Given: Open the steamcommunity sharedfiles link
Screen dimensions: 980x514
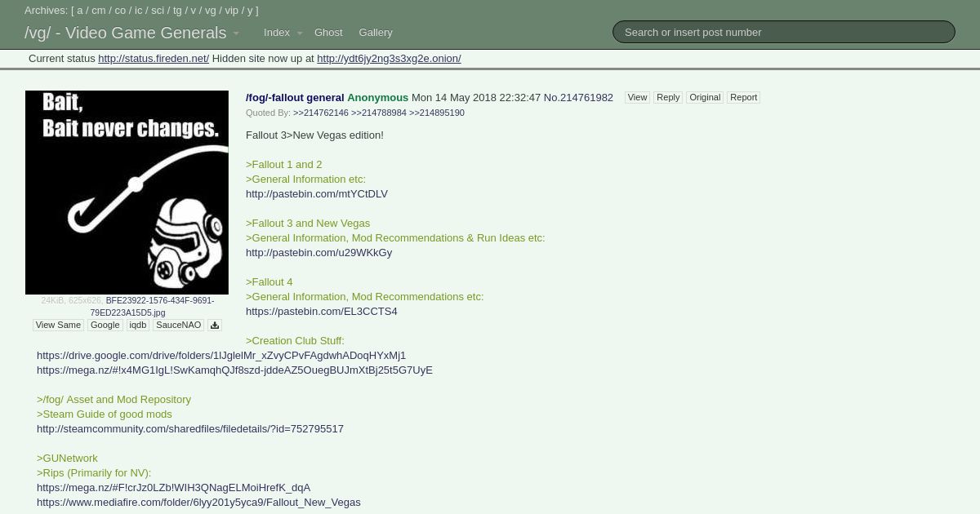Looking at the screenshot, I should (190, 428).
